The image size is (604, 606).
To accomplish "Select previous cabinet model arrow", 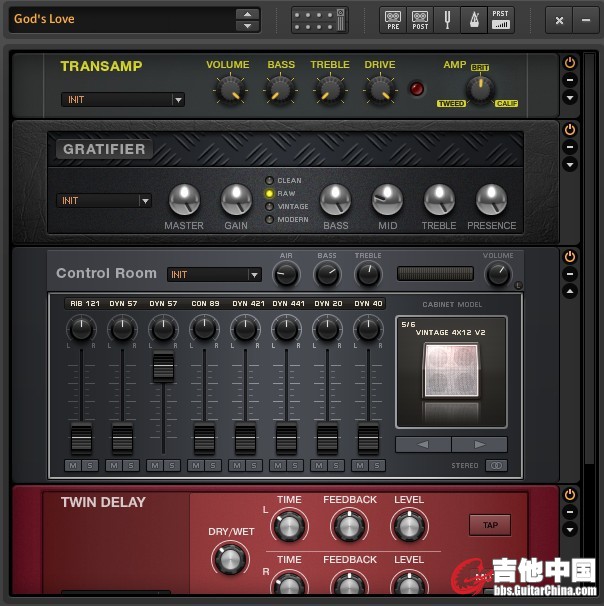I will point(423,444).
